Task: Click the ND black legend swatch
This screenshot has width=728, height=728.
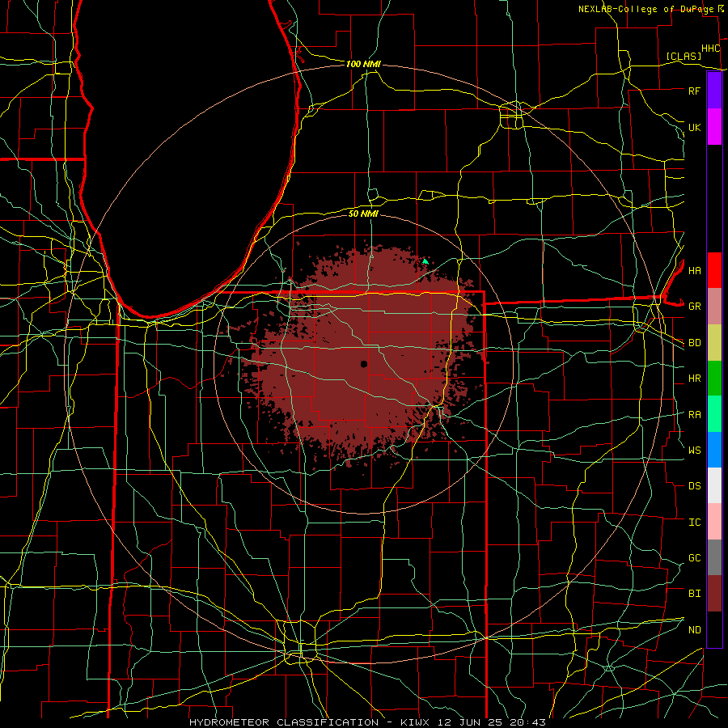Action: pyautogui.click(x=714, y=629)
